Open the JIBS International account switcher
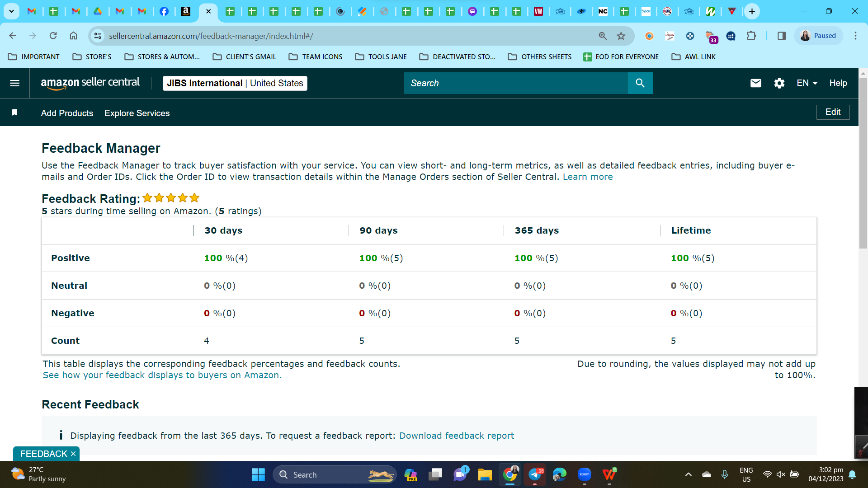 (235, 83)
